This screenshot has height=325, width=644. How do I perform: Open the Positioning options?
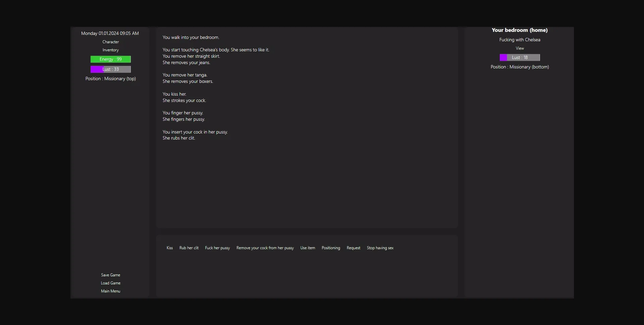pyautogui.click(x=331, y=248)
